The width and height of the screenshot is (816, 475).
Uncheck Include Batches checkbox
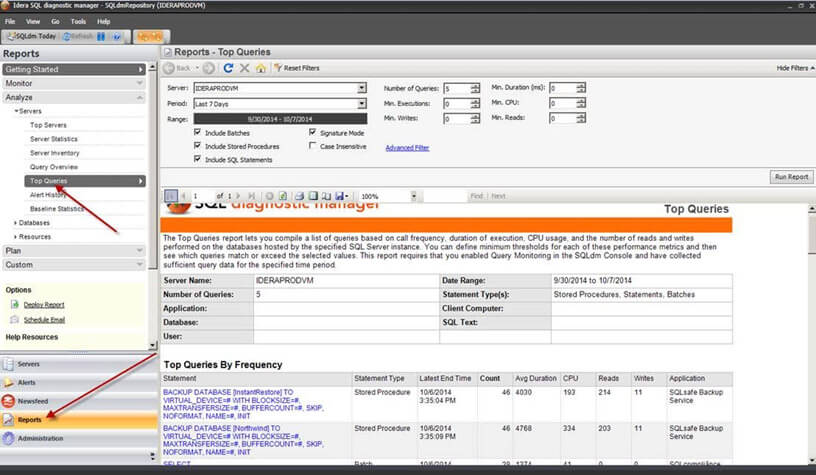coord(197,132)
